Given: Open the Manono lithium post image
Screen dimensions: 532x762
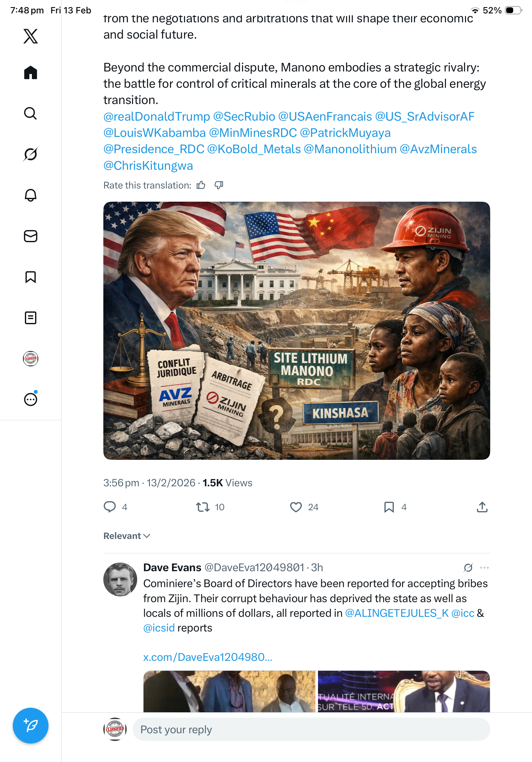Looking at the screenshot, I should (x=297, y=331).
